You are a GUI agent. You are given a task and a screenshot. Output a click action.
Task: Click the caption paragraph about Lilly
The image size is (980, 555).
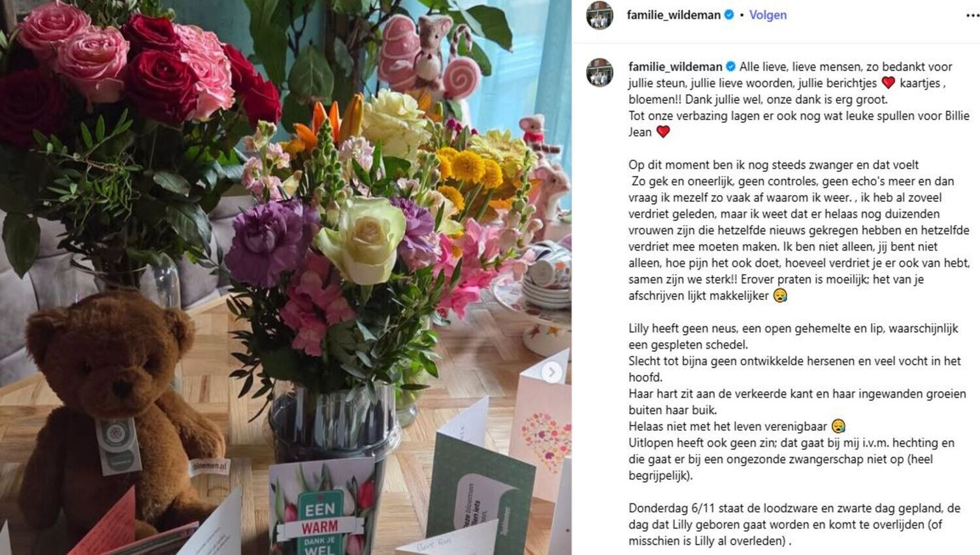point(797,402)
